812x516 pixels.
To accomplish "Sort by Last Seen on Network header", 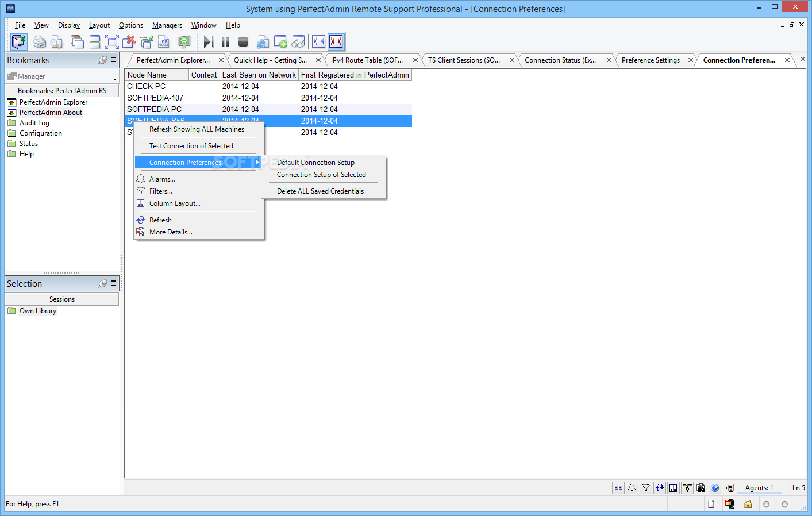I will tap(259, 75).
